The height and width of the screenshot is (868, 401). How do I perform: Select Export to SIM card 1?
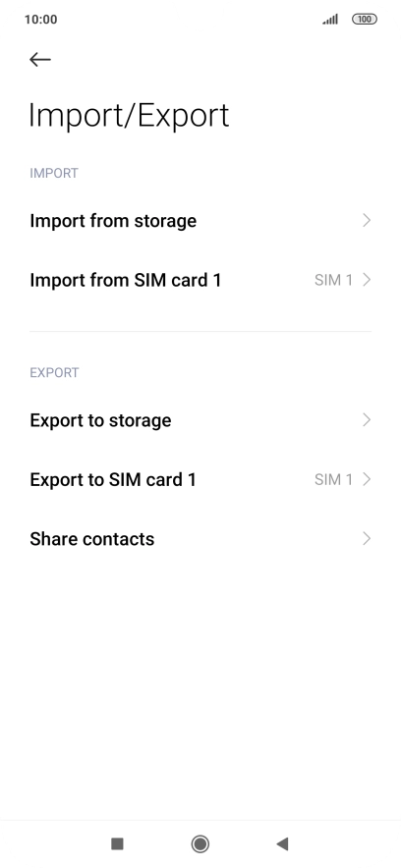[200, 479]
